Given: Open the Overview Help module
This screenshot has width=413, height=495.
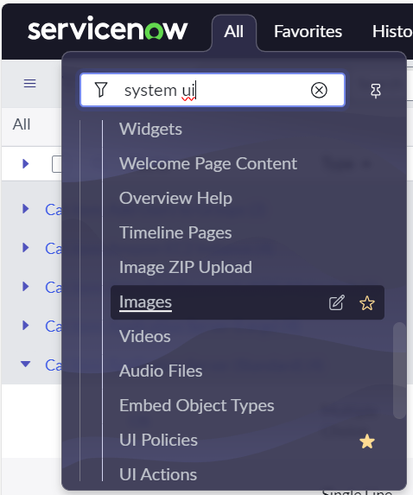Looking at the screenshot, I should [176, 198].
